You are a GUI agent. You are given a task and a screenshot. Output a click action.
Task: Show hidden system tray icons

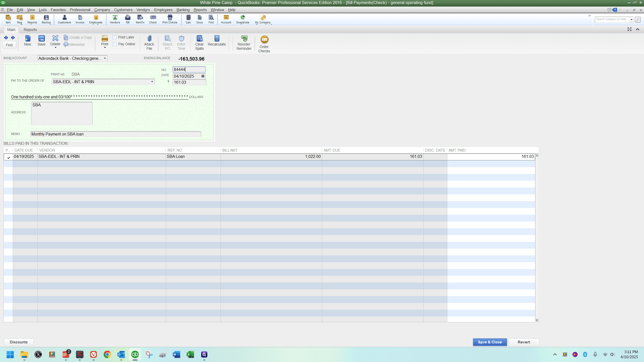(x=555, y=354)
